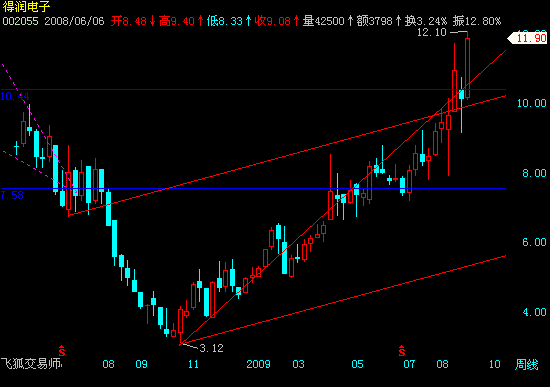Viewport: 550px width, 387px height.
Task: Click the left red S marker icon
Action: pyautogui.click(x=62, y=351)
